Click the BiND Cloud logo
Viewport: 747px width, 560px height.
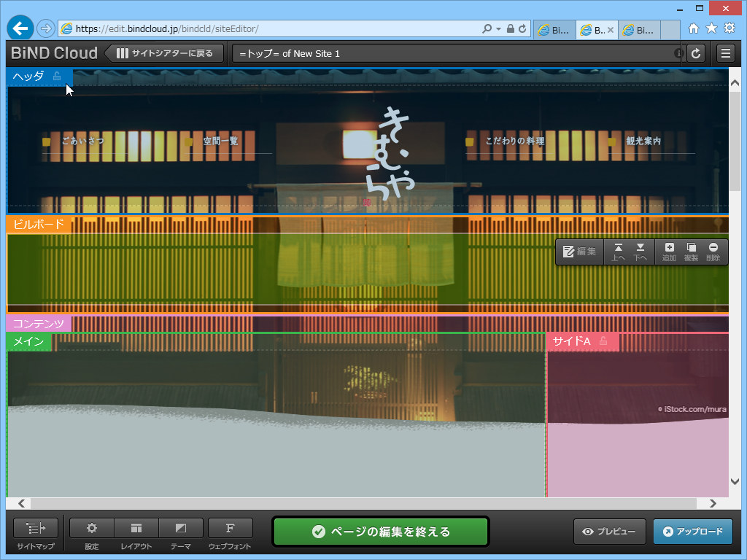click(x=54, y=52)
